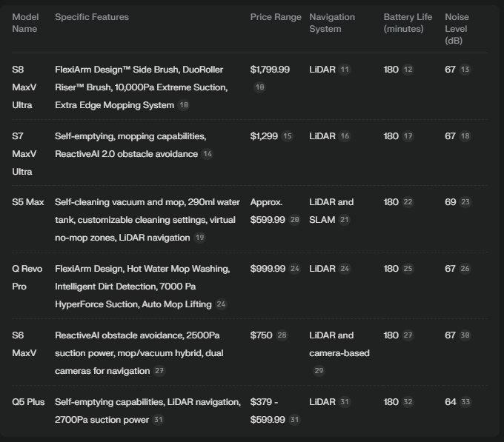Click the Model Name column header
This screenshot has width=504, height=442.
coord(25,23)
